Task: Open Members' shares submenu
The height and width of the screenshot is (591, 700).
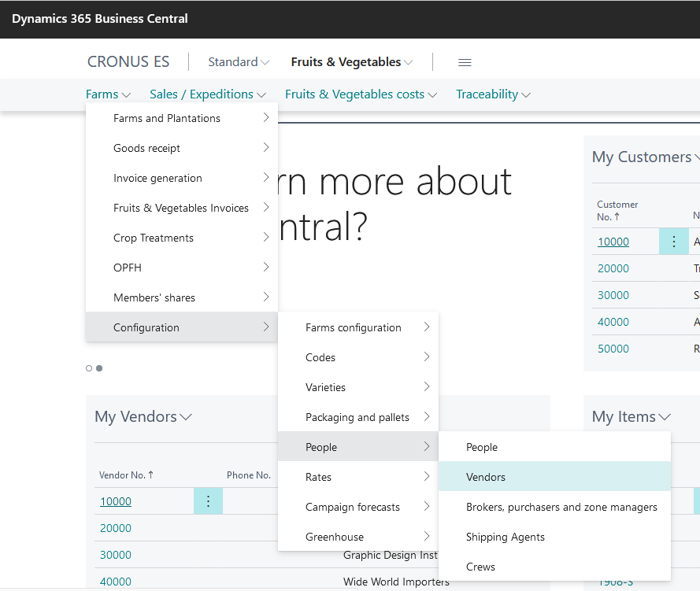Action: pyautogui.click(x=182, y=297)
